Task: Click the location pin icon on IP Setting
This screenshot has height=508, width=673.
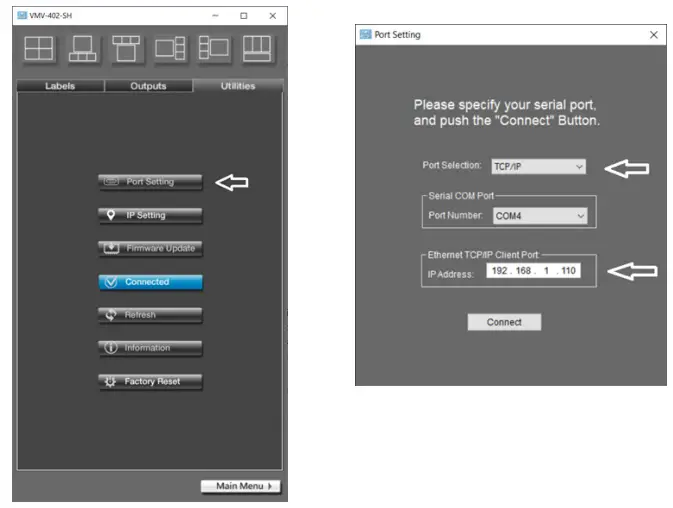Action: pos(111,215)
